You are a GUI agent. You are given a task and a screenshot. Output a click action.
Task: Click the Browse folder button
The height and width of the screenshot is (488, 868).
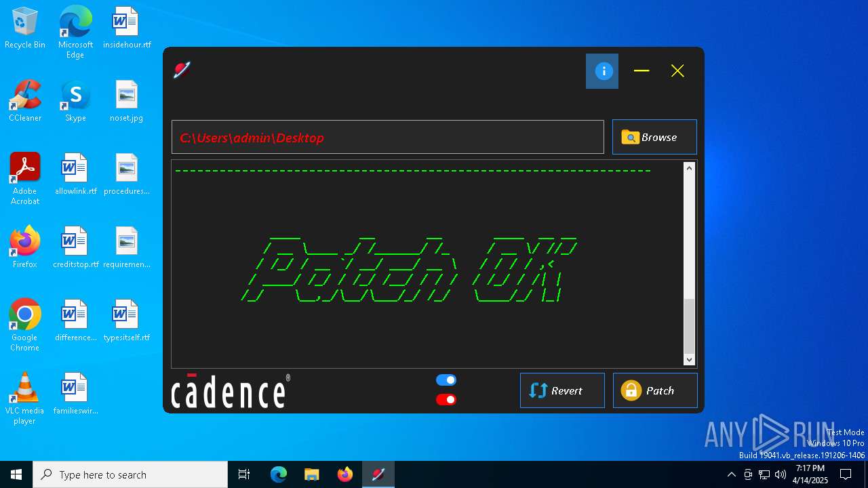tap(654, 137)
